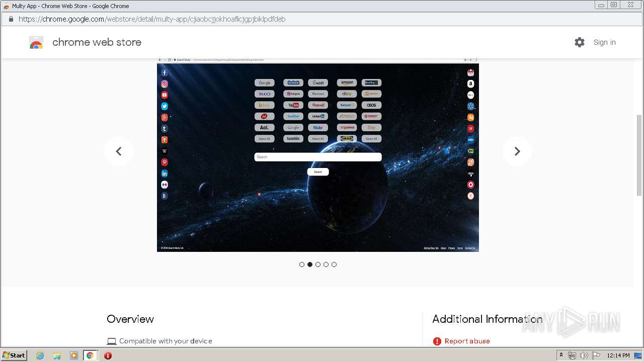The height and width of the screenshot is (362, 644).
Task: Click the red Report abuse warning icon
Action: [x=437, y=341]
